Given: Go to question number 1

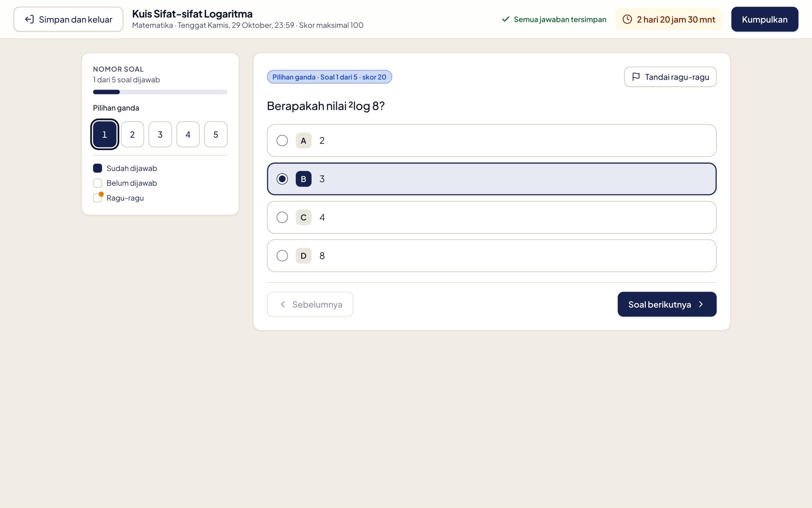Looking at the screenshot, I should [x=105, y=134].
